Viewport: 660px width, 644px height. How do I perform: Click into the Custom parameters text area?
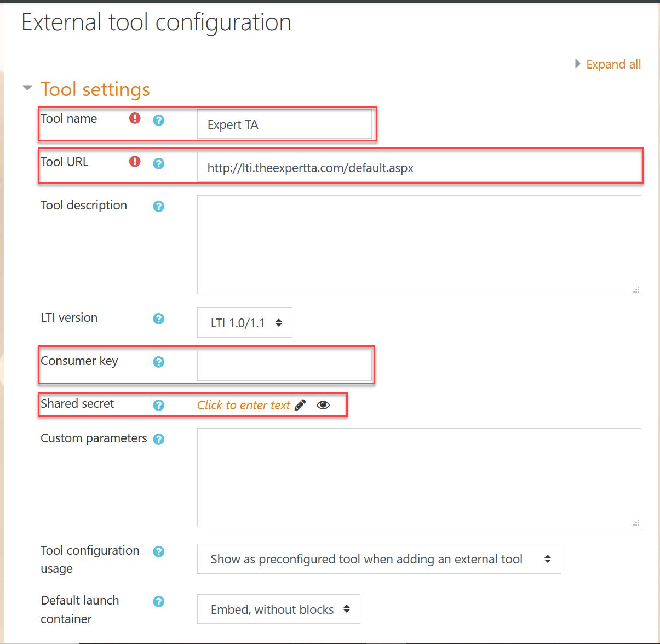[419, 478]
